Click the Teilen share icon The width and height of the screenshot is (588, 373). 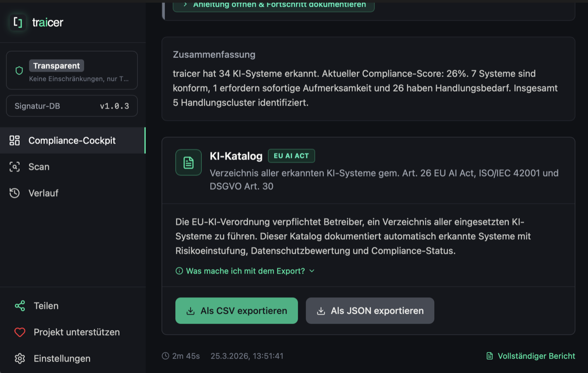[20, 305]
